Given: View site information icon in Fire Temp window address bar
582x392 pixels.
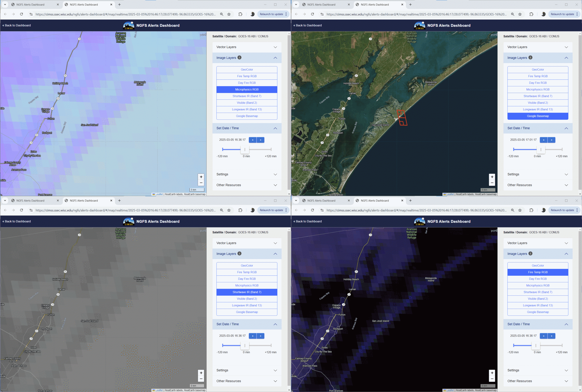Looking at the screenshot, I should (322, 210).
